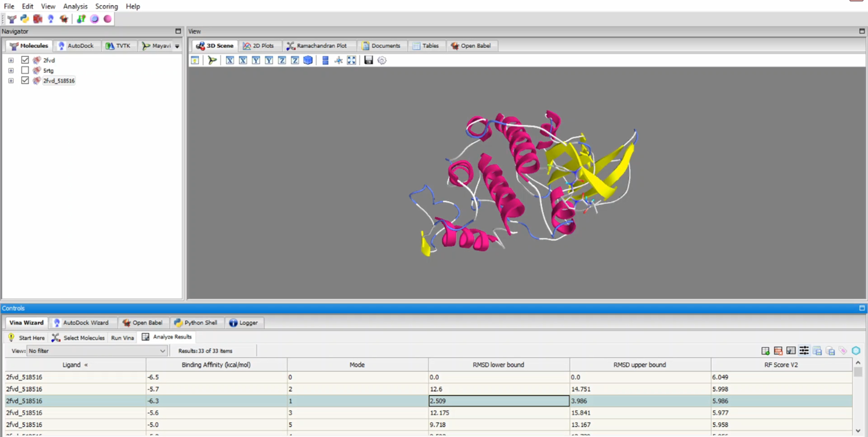Sort by RF Score V2 column header
The height and width of the screenshot is (437, 868).
tap(781, 365)
